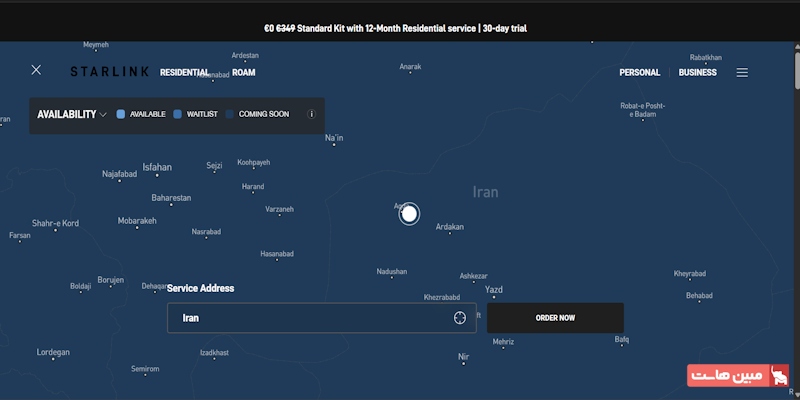Screen dimensions: 800x400
Task: Click the Harand town label
Action: click(x=253, y=187)
